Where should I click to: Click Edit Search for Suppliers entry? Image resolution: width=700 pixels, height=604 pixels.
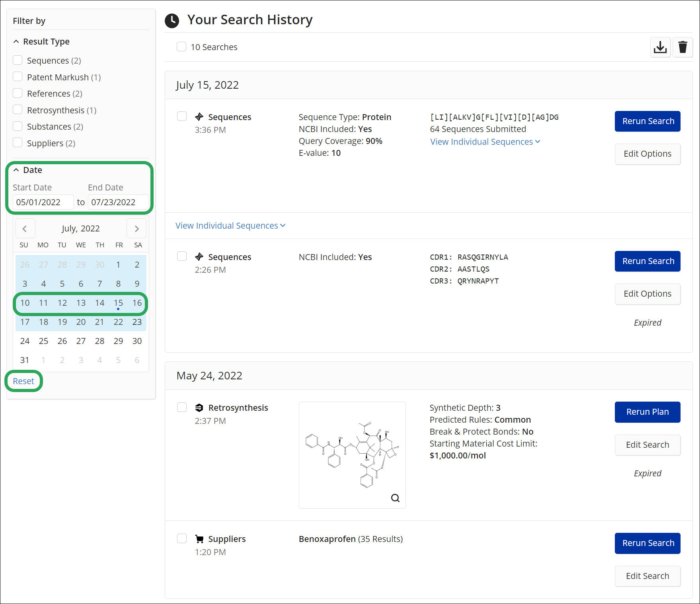click(647, 576)
